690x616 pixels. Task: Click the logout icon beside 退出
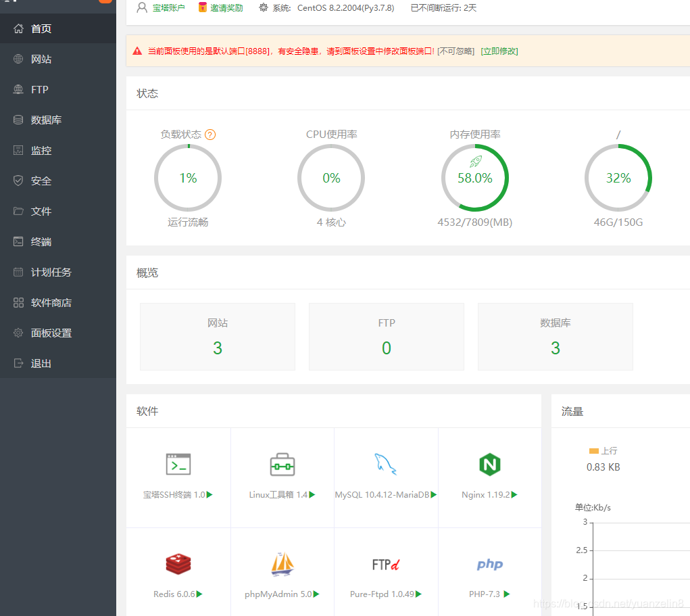click(18, 363)
